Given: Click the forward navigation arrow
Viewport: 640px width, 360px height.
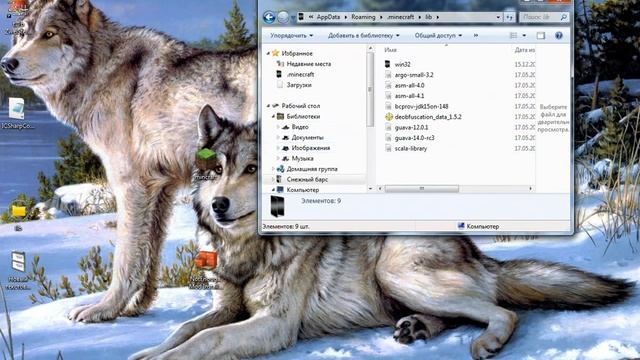Looking at the screenshot, I should (x=283, y=17).
